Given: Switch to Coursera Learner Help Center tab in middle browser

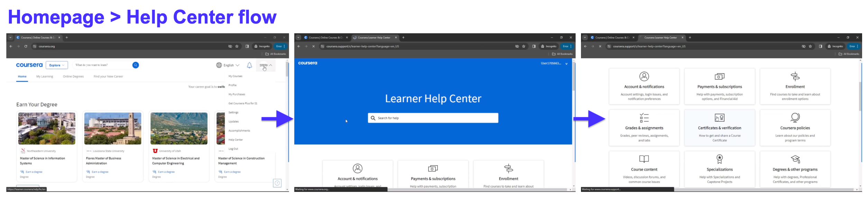Looking at the screenshot, I should [x=375, y=37].
